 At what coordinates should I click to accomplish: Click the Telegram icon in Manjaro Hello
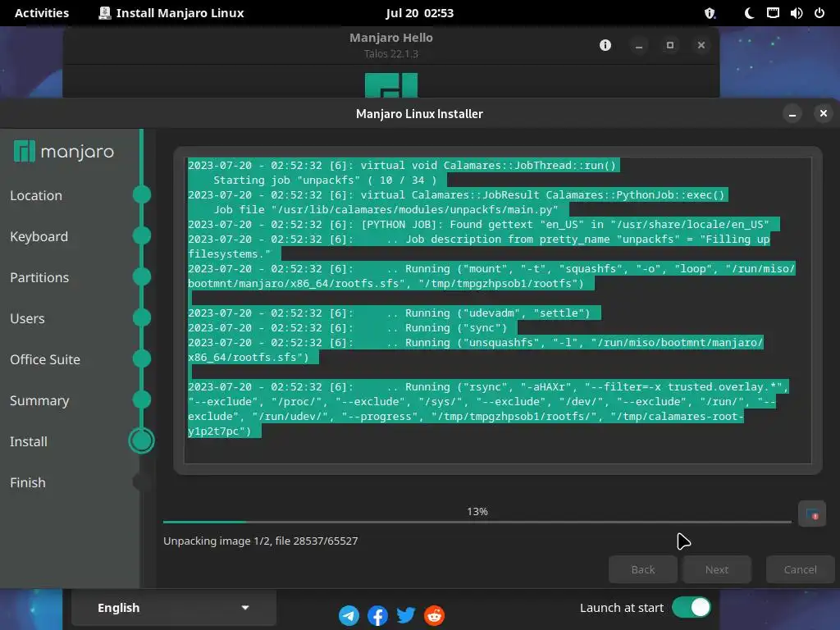(x=349, y=615)
